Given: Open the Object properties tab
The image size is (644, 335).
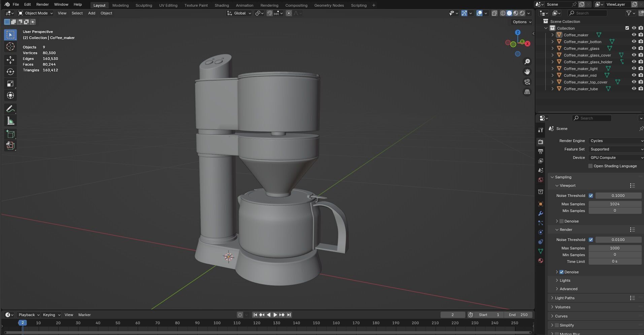Looking at the screenshot, I should point(541,204).
